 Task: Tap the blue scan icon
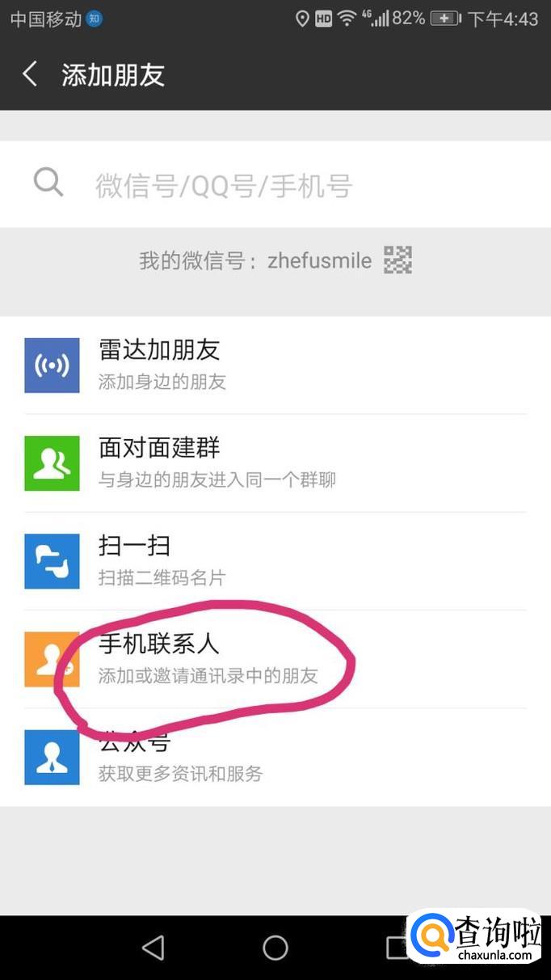click(52, 561)
